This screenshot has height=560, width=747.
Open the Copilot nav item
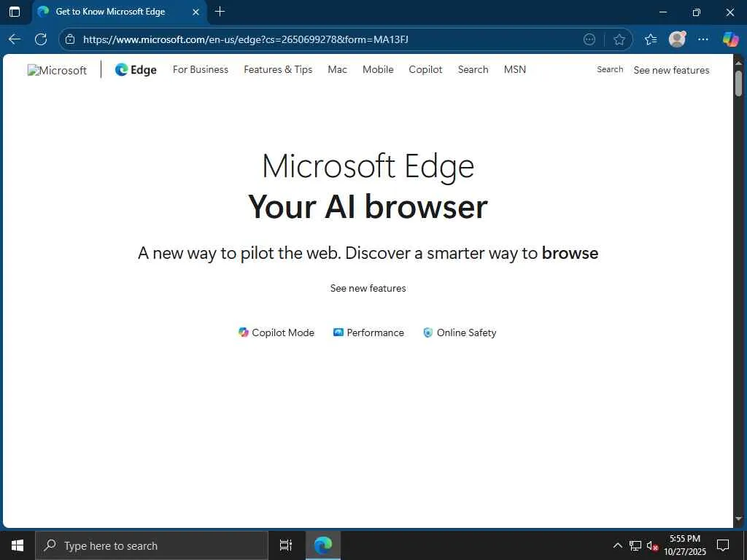pos(425,69)
